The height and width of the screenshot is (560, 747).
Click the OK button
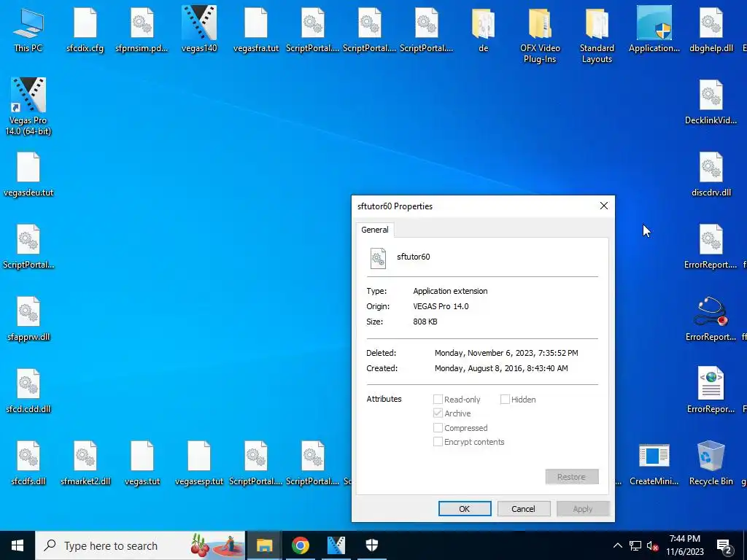click(465, 508)
